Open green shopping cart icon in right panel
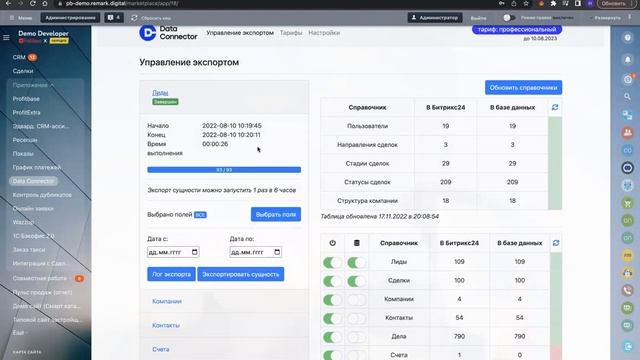The image size is (640, 360). coord(627,203)
